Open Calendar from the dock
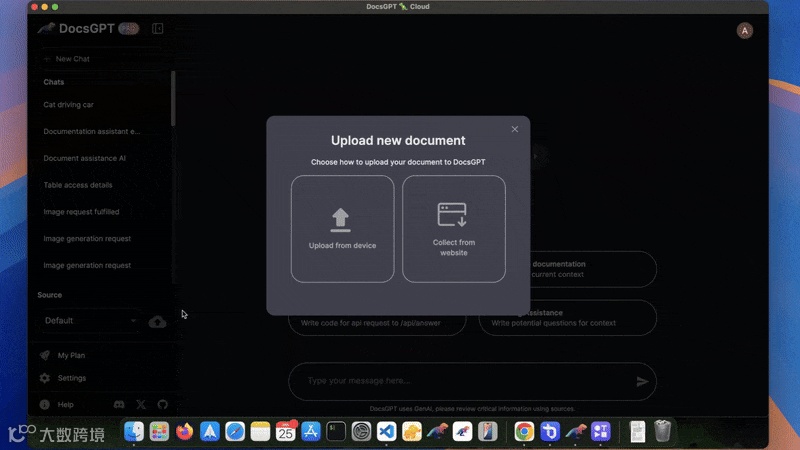Screen dimensions: 800x450 click(x=286, y=432)
